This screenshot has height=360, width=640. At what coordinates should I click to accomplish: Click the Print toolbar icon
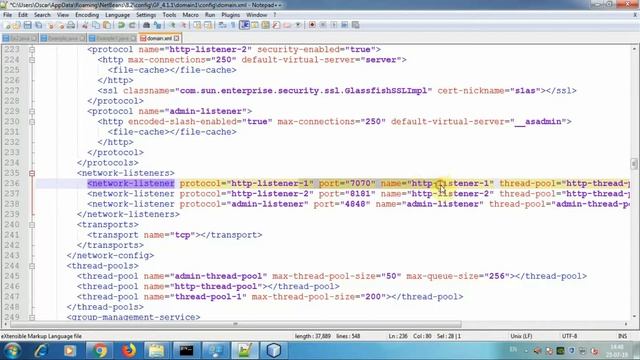pyautogui.click(x=70, y=25)
